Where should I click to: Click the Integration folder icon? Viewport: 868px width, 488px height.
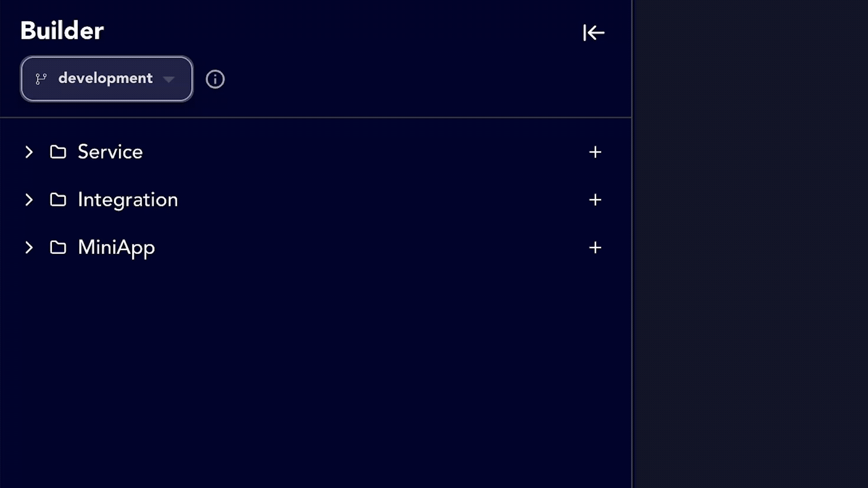click(58, 200)
